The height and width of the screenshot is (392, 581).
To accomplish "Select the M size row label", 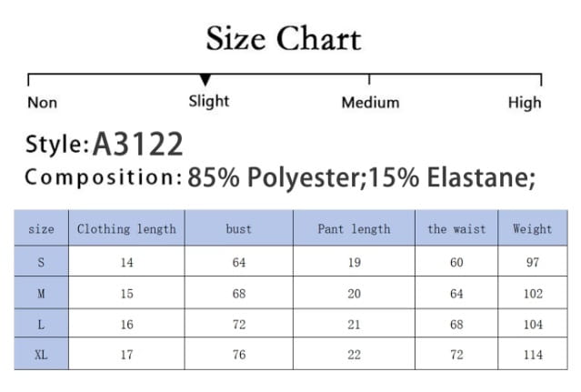I will pos(41,293).
